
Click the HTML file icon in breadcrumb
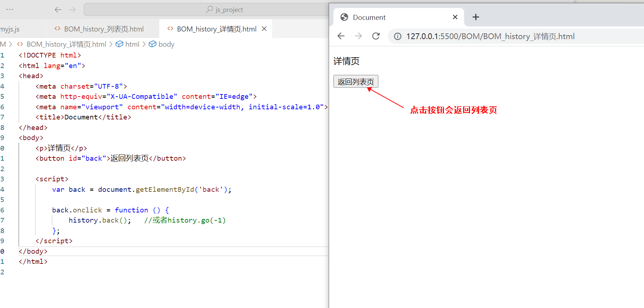coord(20,44)
